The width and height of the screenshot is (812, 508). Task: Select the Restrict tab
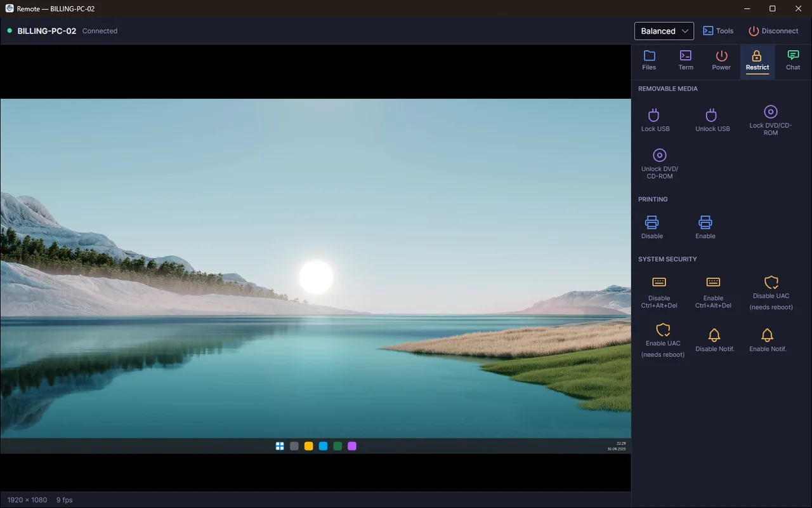pyautogui.click(x=757, y=61)
